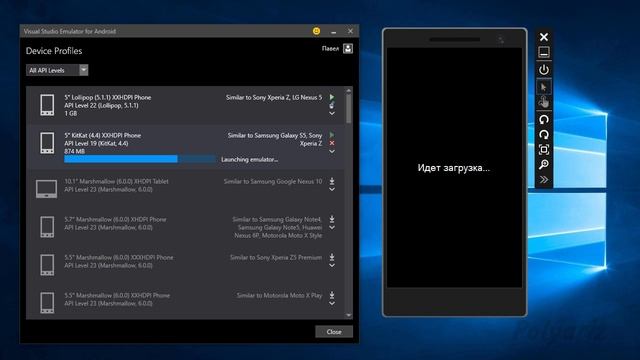Expand details of 10.1" Marshmallow Tablet profile
The image size is (640, 360).
332,189
